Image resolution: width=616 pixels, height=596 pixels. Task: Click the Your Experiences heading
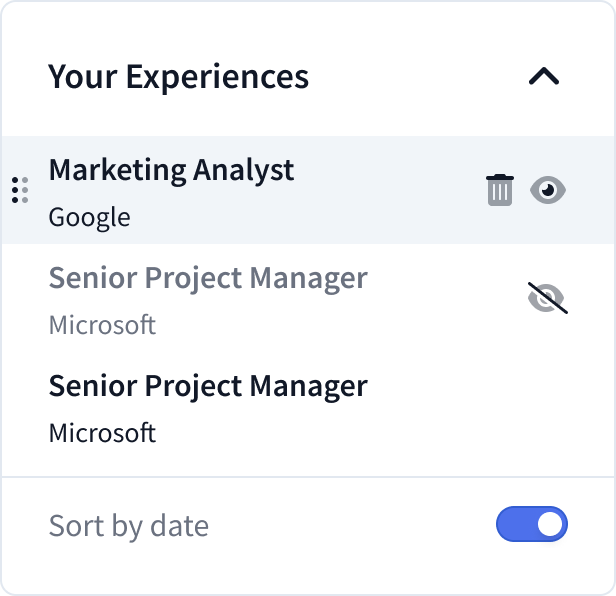click(x=178, y=77)
